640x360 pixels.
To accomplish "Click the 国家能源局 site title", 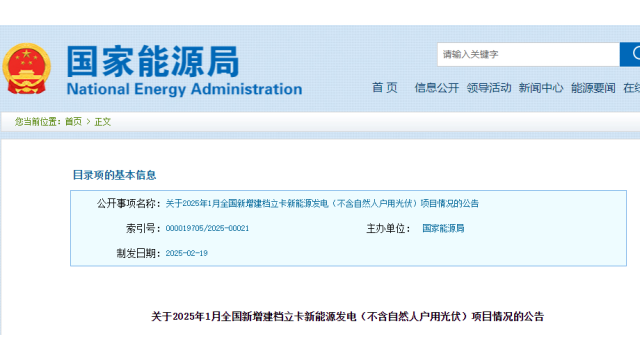I will pyautogui.click(x=153, y=61).
